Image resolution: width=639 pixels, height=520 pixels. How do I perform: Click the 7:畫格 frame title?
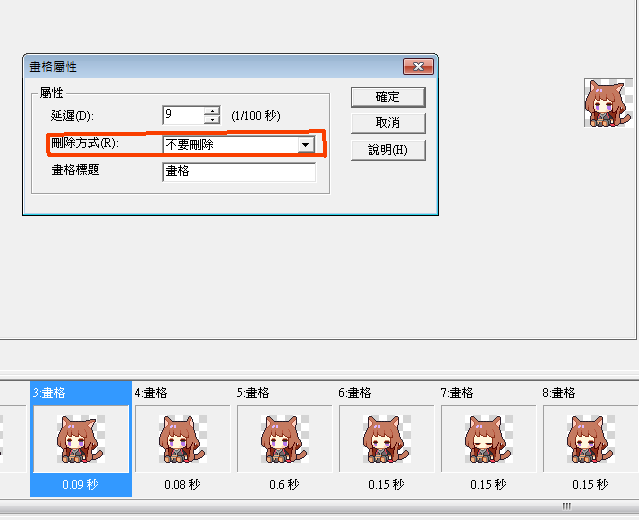457,393
